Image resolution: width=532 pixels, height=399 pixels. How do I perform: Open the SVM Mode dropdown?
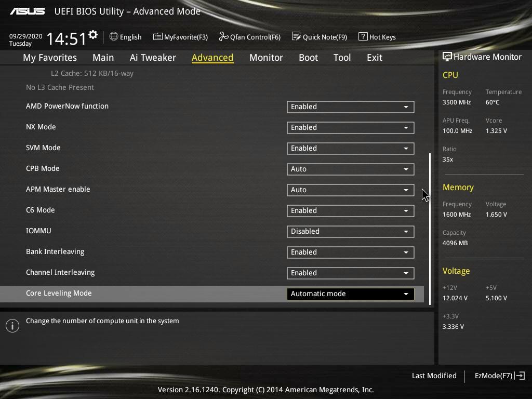point(351,148)
